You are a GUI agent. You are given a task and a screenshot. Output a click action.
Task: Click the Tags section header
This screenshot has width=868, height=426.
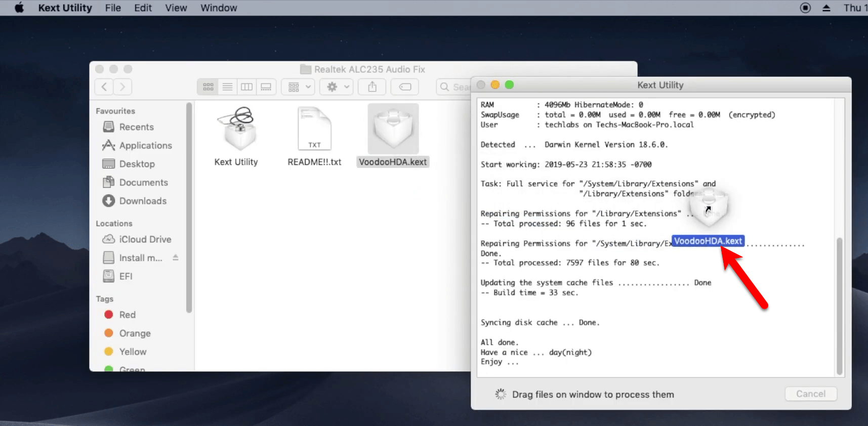click(x=105, y=299)
